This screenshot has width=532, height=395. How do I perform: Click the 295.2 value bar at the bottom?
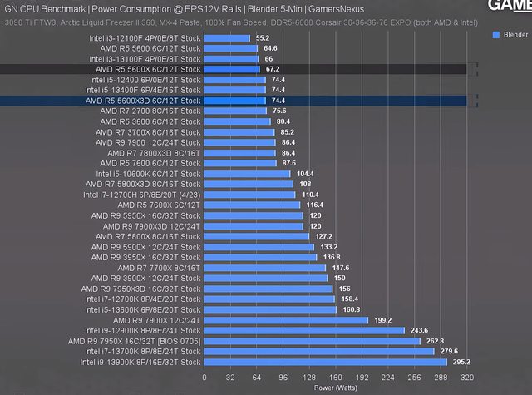coord(325,362)
